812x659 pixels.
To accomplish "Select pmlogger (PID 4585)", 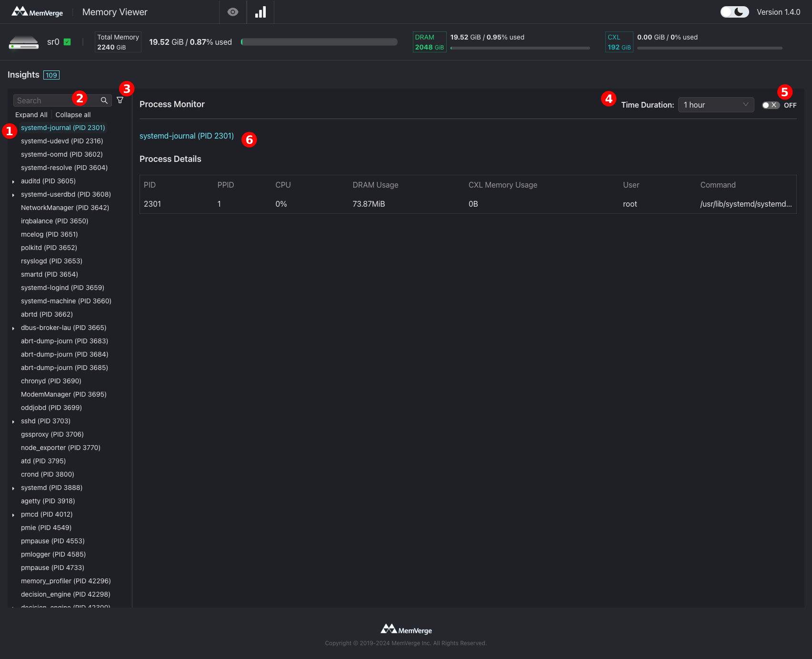I will (x=53, y=554).
